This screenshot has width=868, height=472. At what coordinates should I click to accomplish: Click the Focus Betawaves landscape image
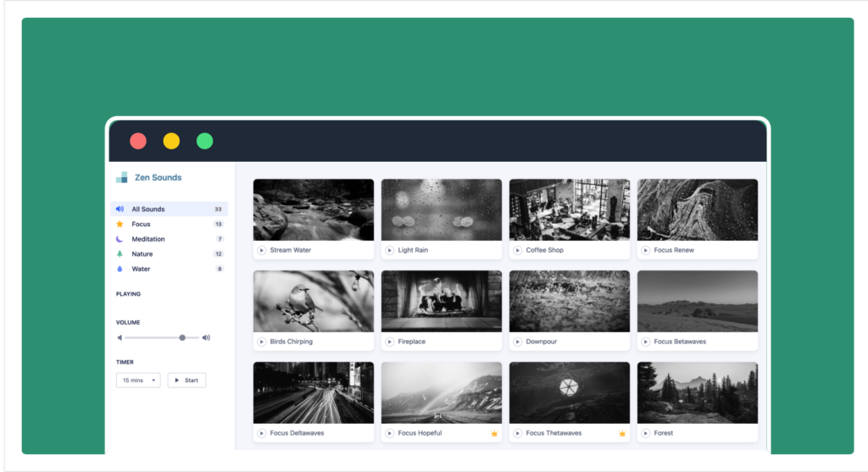click(698, 301)
